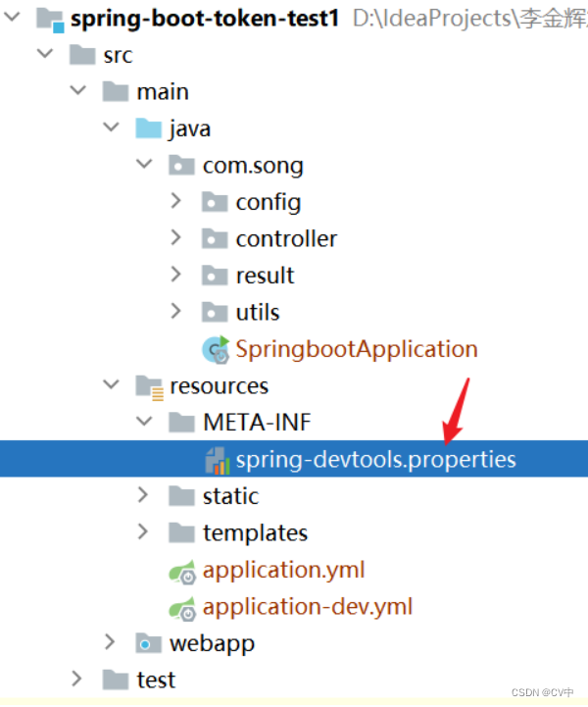Select the webapp folder label
This screenshot has height=707, width=588.
(212, 645)
